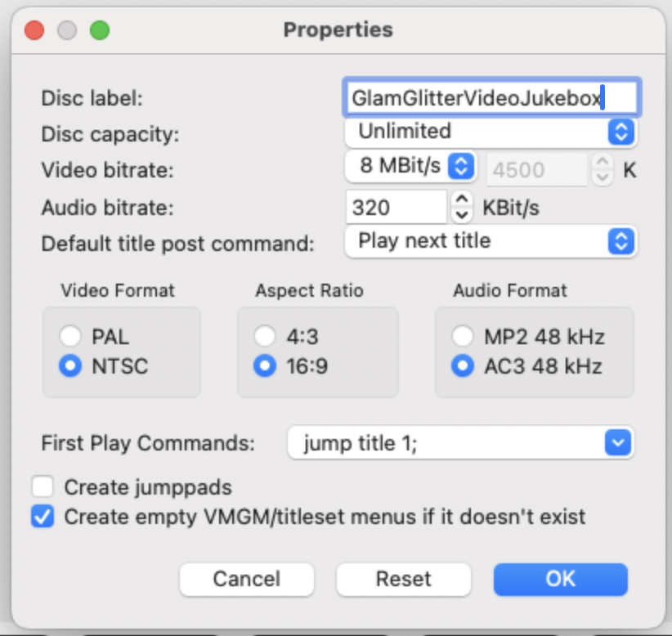Choose the 4:3 aspect ratio
This screenshot has height=636, width=672.
click(x=265, y=336)
